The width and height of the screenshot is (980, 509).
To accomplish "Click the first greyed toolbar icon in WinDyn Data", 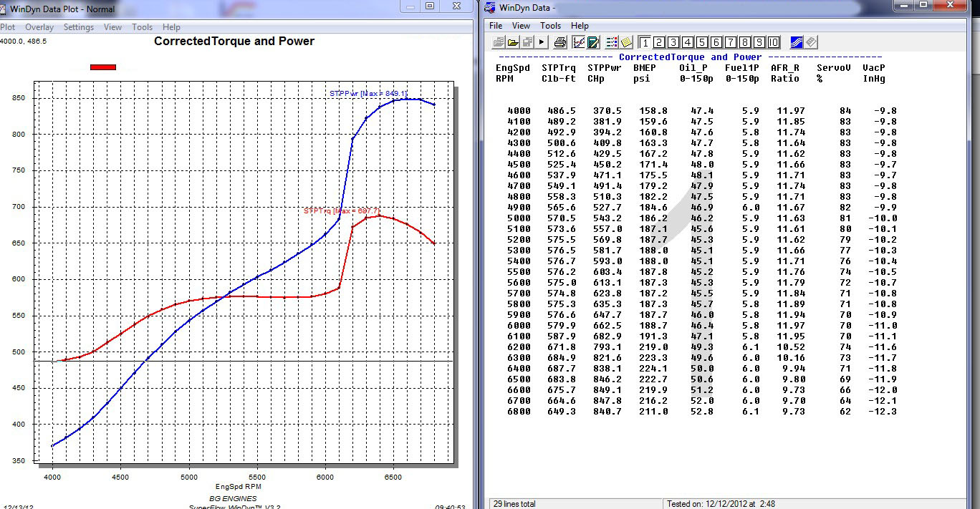I will [499, 42].
